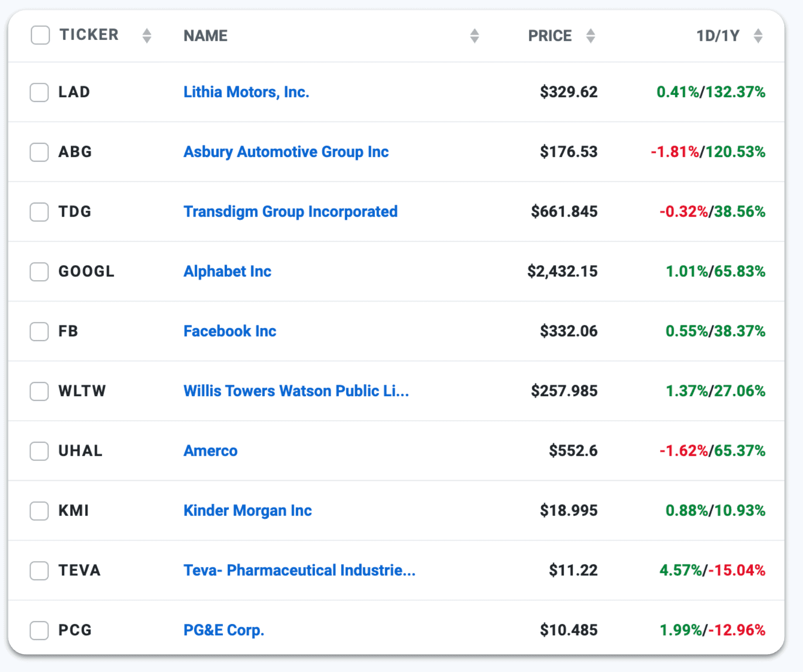The width and height of the screenshot is (803, 672).
Task: Open Willis Towers Watson truncated name
Action: pyautogui.click(x=296, y=391)
